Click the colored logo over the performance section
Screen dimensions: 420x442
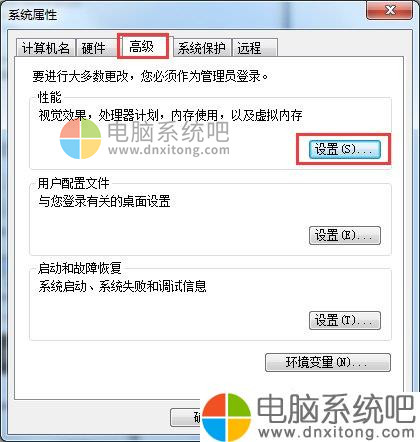click(80, 138)
